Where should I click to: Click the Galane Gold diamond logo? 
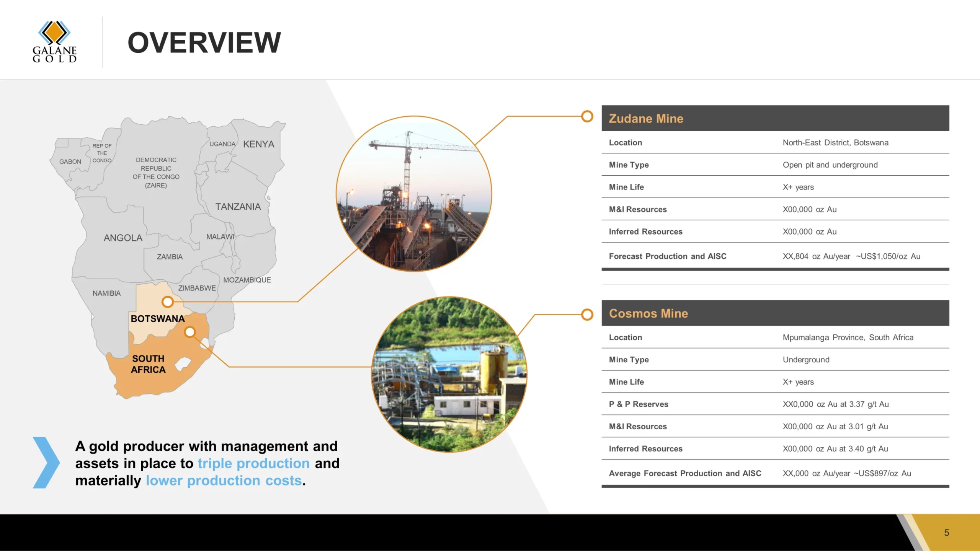(x=54, y=41)
